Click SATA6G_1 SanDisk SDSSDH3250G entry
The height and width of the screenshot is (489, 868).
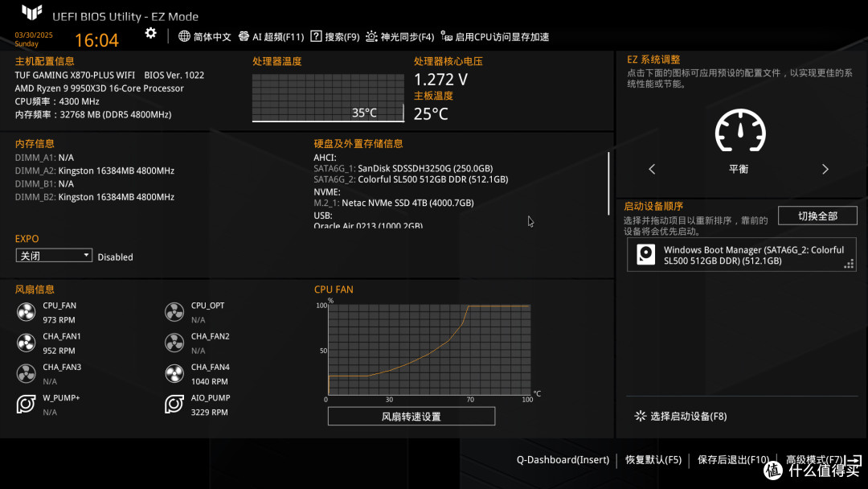pos(403,168)
